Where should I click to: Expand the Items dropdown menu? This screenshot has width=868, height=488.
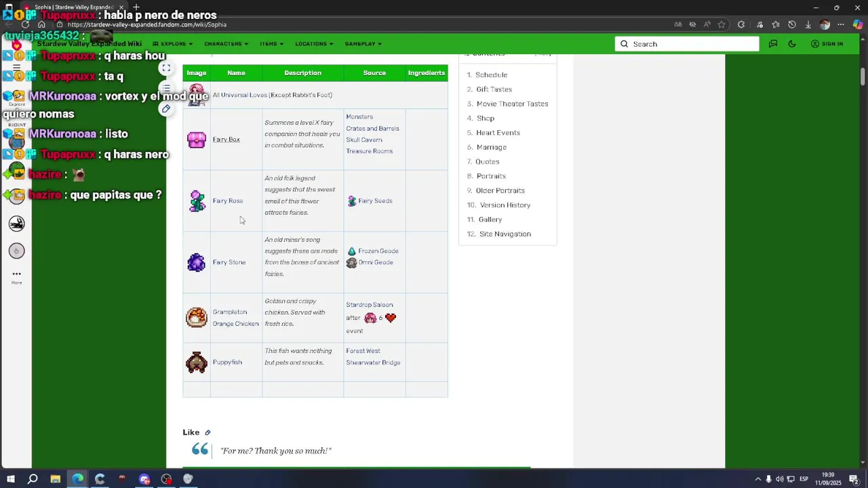pos(272,44)
